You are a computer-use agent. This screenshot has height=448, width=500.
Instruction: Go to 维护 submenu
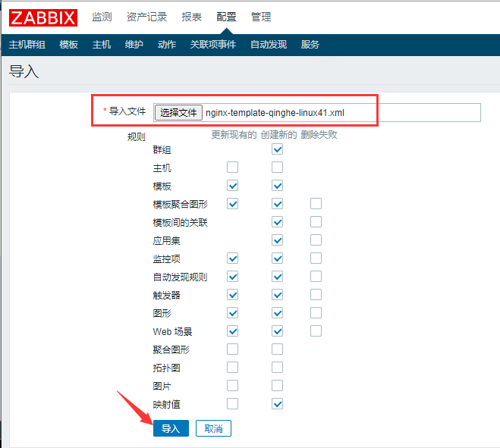(x=134, y=45)
